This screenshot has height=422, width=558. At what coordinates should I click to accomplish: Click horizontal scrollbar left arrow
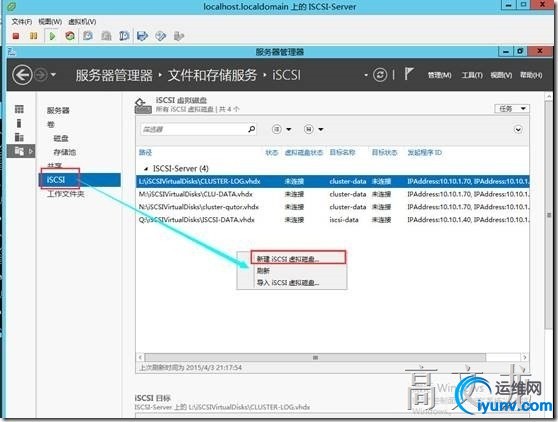(140, 357)
